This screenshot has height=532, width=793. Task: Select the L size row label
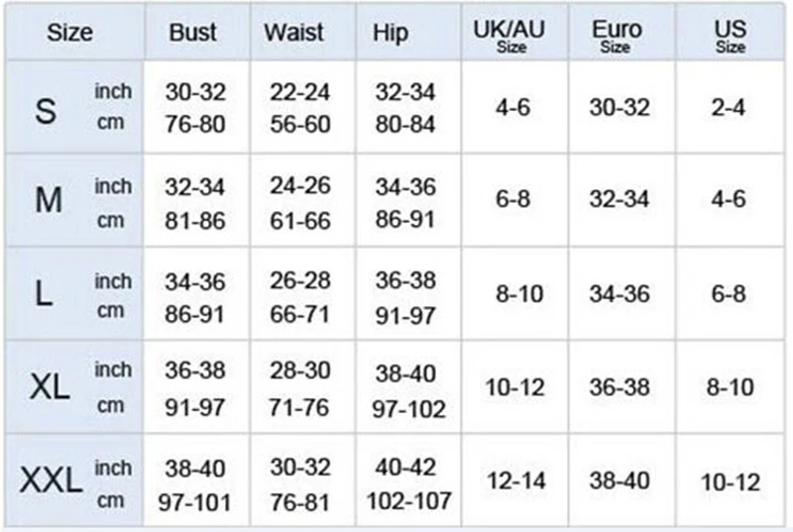44,293
